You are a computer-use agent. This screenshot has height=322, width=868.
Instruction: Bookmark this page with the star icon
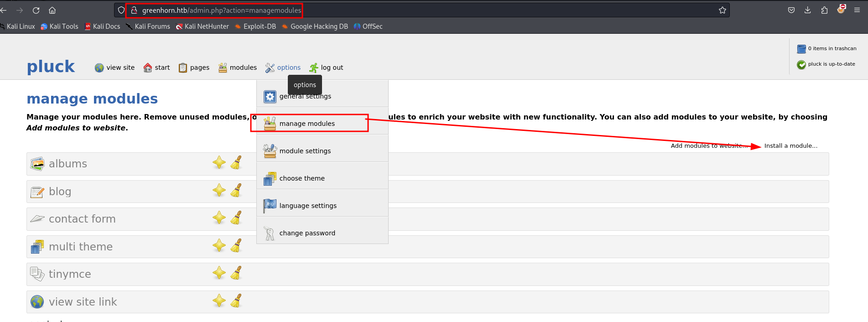722,10
